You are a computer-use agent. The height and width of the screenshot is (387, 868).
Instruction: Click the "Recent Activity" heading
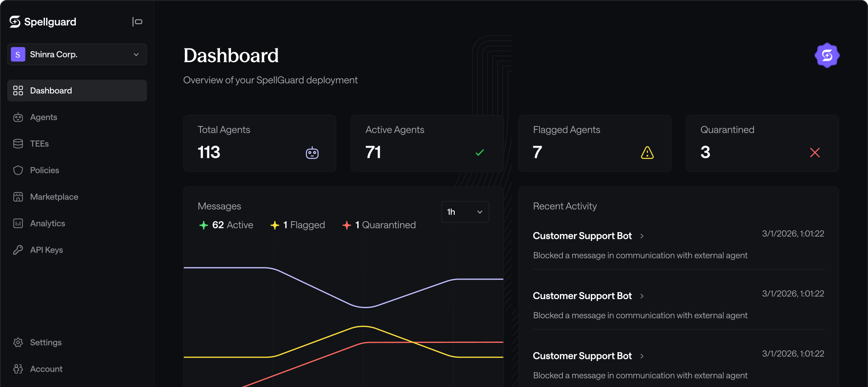tap(565, 206)
